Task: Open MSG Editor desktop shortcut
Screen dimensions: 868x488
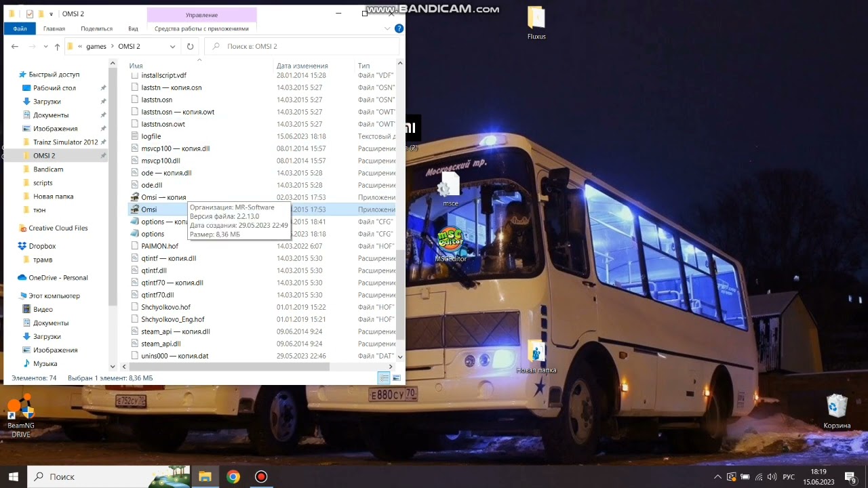Action: pyautogui.click(x=450, y=245)
